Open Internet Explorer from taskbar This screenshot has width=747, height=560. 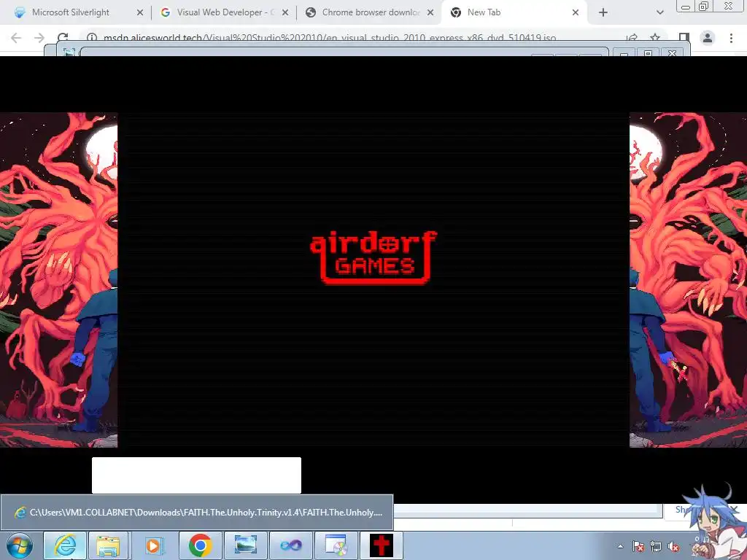[x=65, y=545]
